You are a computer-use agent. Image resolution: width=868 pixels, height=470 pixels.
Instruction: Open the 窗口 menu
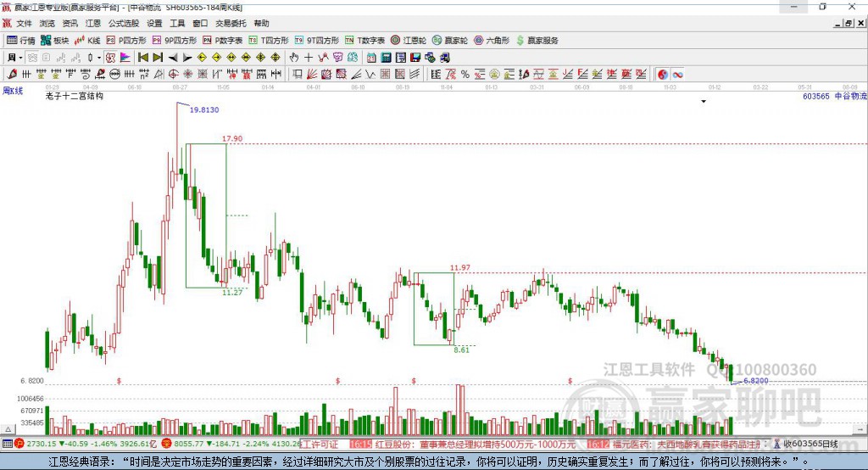click(x=200, y=23)
